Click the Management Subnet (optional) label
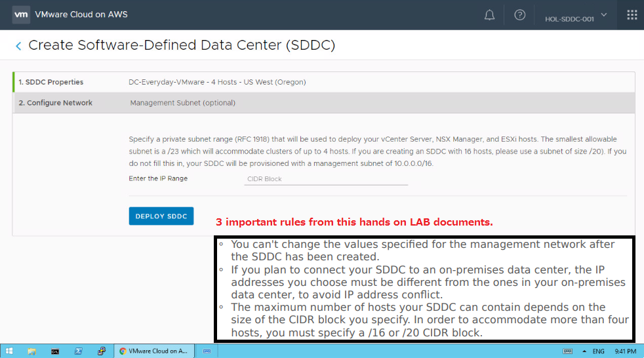644x358 pixels. pos(183,103)
